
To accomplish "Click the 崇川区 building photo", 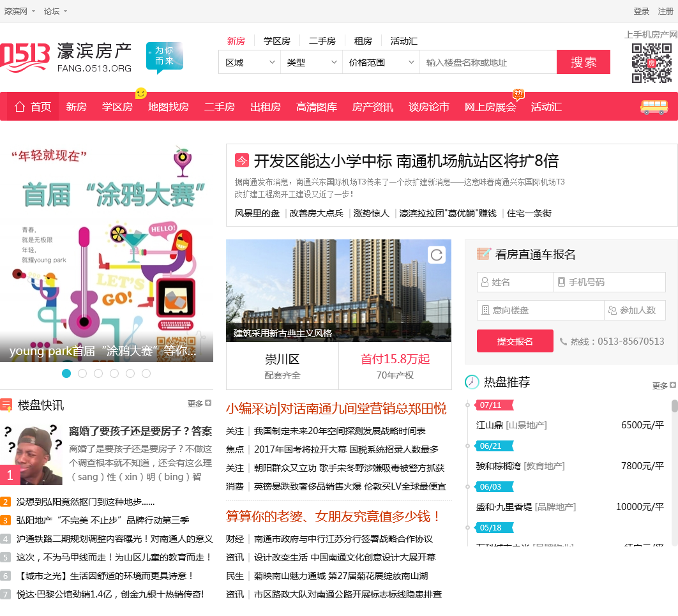I will (338, 290).
